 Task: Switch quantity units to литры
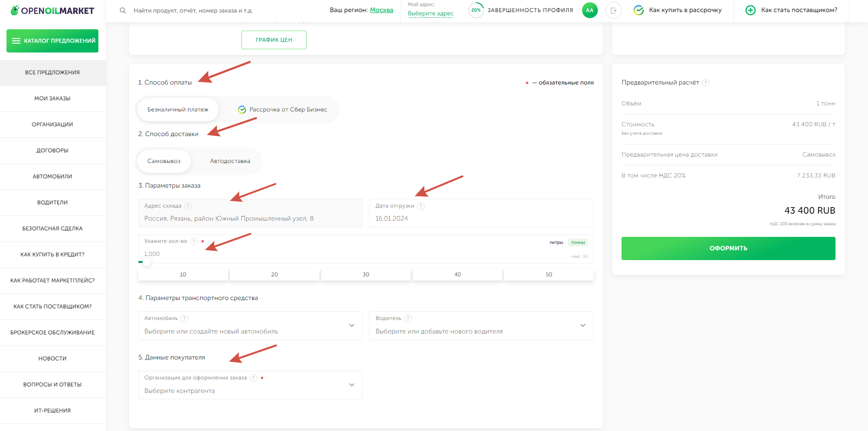(x=556, y=242)
